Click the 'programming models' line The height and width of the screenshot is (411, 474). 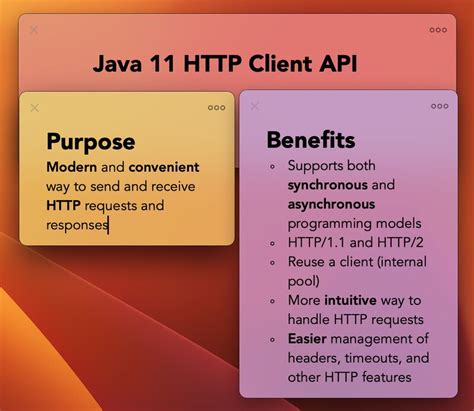pyautogui.click(x=355, y=224)
